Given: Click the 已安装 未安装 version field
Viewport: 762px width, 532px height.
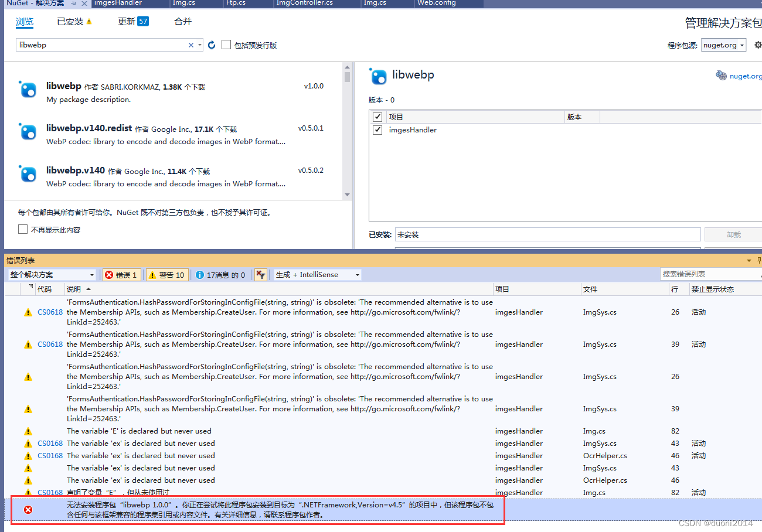Looking at the screenshot, I should 547,234.
